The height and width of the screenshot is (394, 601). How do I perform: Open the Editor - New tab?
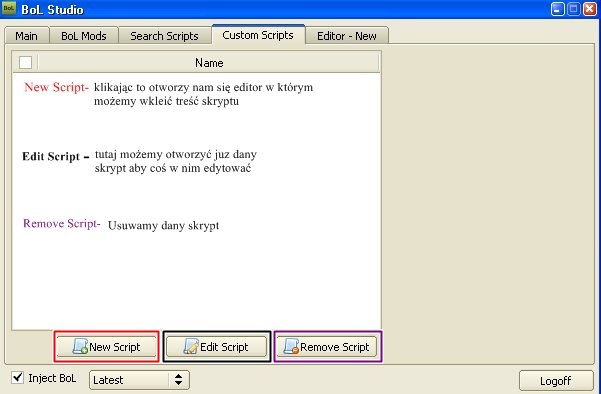click(x=347, y=36)
